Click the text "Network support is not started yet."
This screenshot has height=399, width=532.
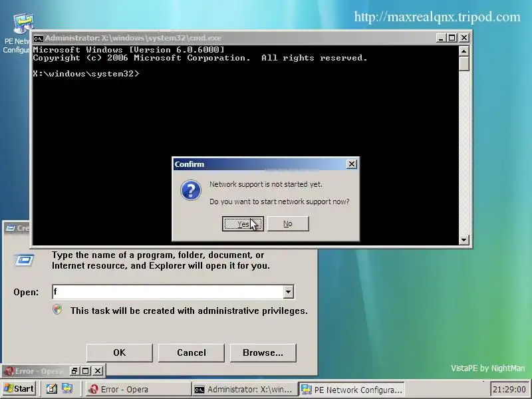click(x=265, y=184)
